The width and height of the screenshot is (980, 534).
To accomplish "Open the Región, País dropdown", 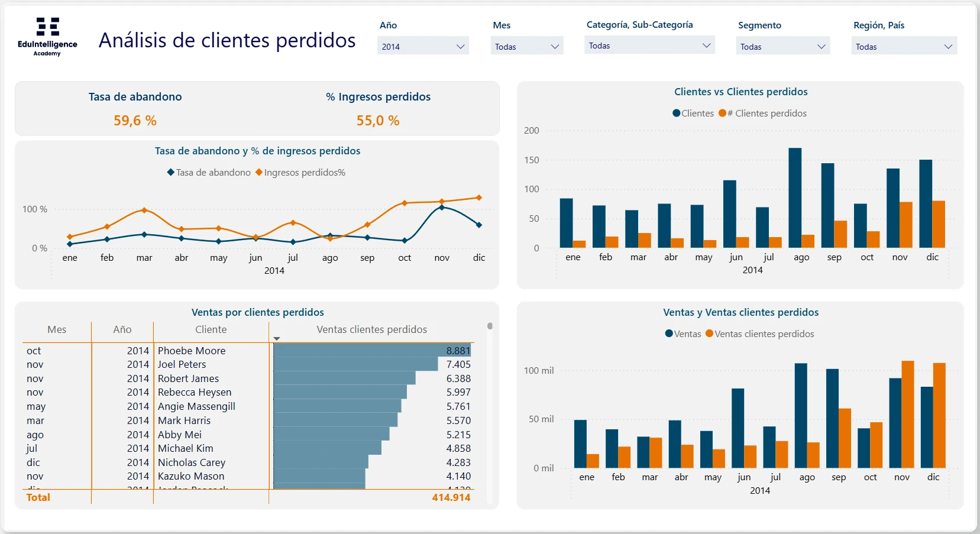I will [904, 46].
